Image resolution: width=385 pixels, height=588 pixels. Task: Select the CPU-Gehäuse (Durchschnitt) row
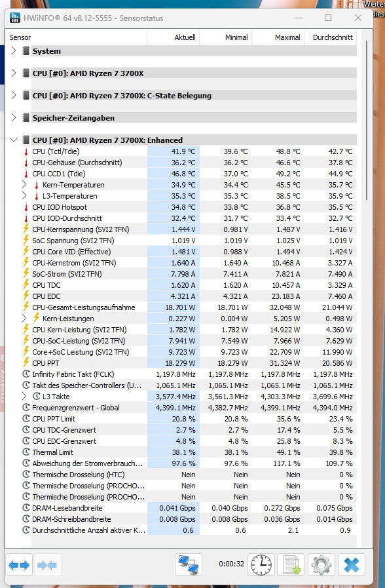[x=189, y=163]
